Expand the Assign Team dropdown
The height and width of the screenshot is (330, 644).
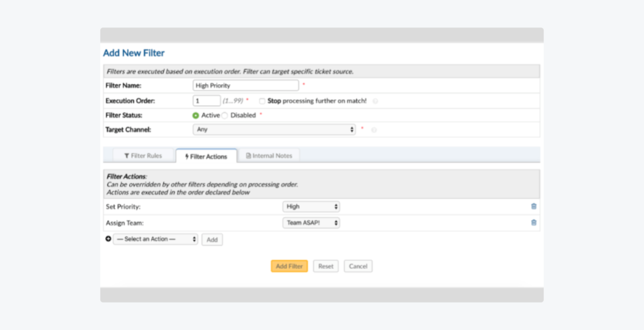[311, 223]
